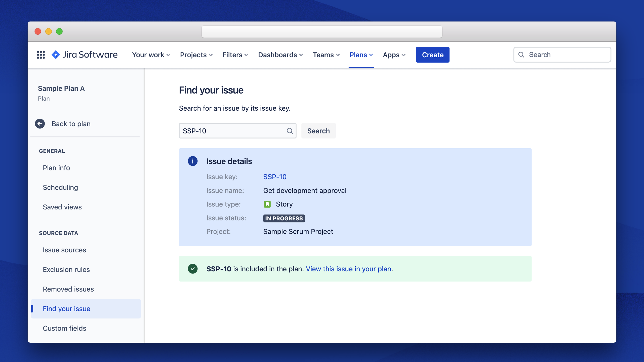Focus the issue key input containing SSP-10
This screenshot has width=644, height=362.
pyautogui.click(x=237, y=131)
